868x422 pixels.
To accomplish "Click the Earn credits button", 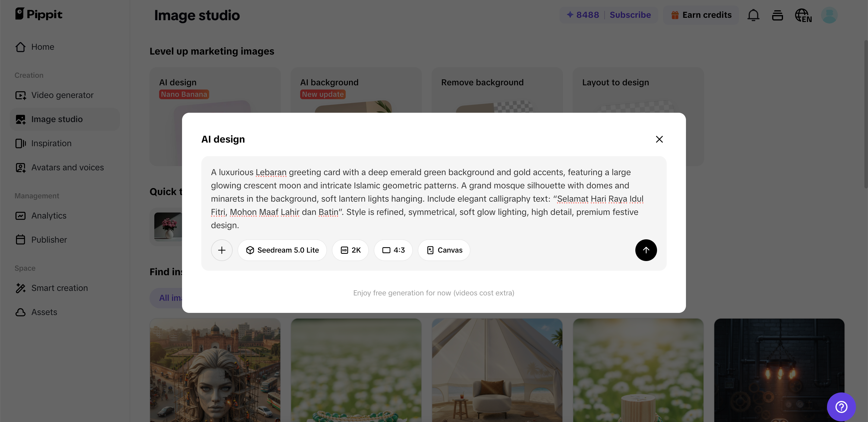I will (701, 15).
